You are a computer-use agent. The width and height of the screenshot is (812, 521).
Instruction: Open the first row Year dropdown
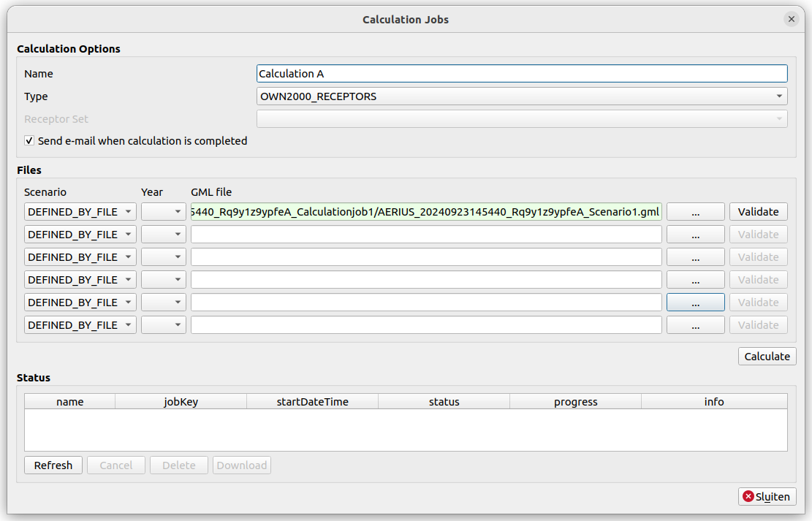point(164,212)
